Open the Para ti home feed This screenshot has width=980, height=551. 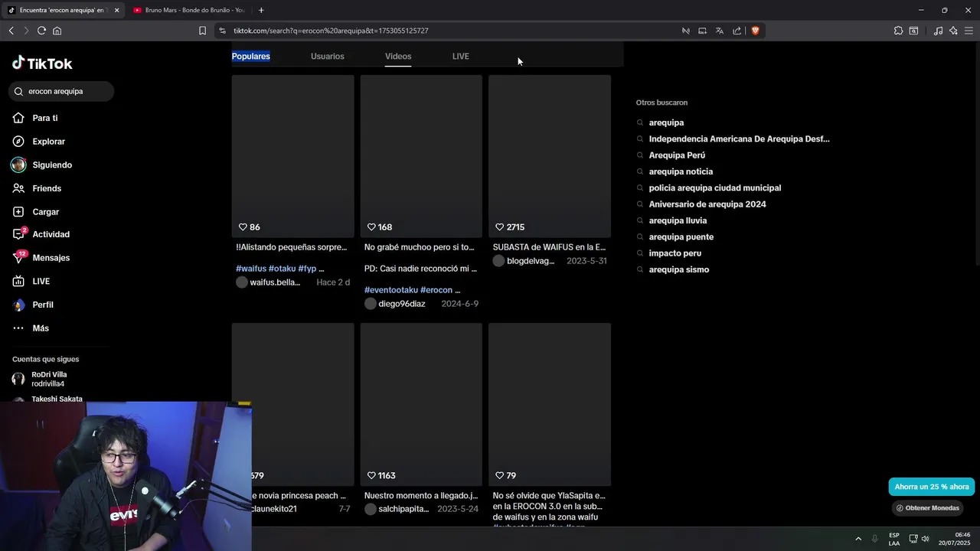[35, 118]
